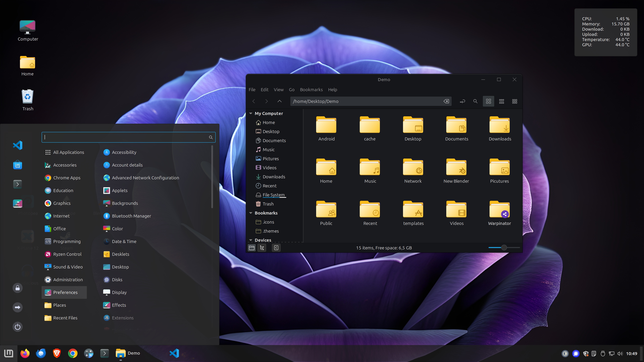Open Bluetooth Manager from the menu
Image resolution: width=644 pixels, height=362 pixels.
point(127,216)
